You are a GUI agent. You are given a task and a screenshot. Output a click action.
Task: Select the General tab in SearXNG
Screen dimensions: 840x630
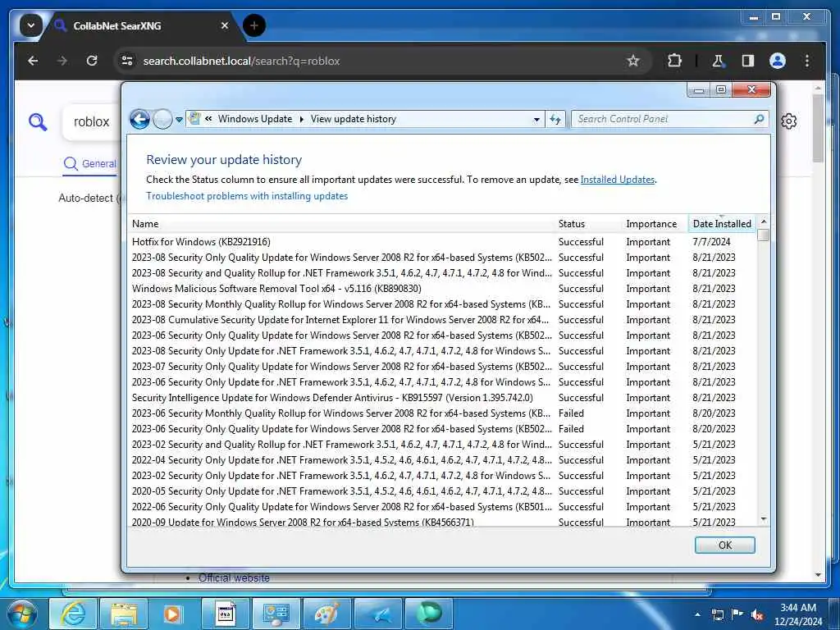point(90,164)
